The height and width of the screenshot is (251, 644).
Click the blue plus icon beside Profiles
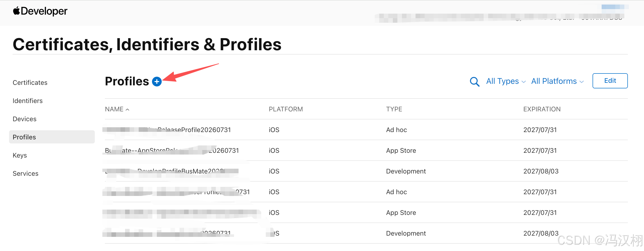pos(157,82)
